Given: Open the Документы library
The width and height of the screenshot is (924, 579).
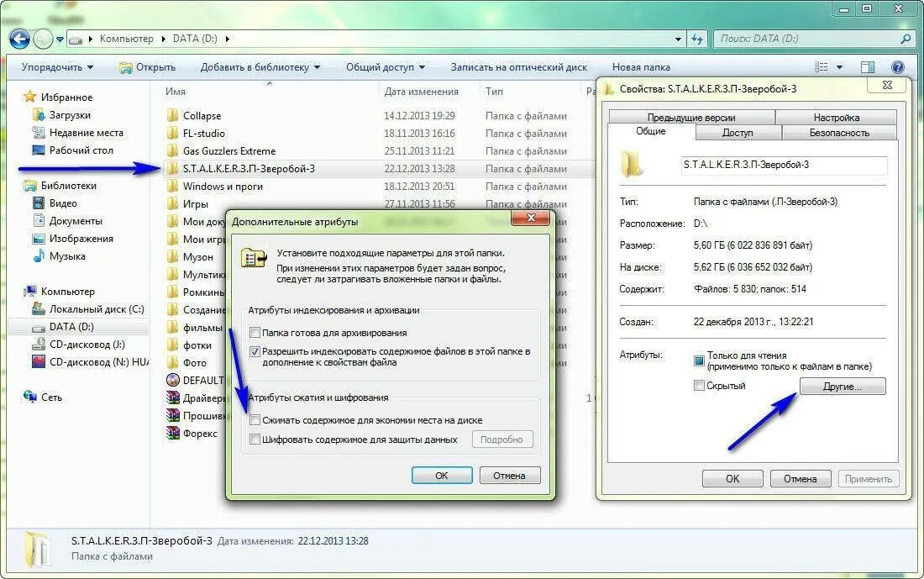Looking at the screenshot, I should [76, 221].
